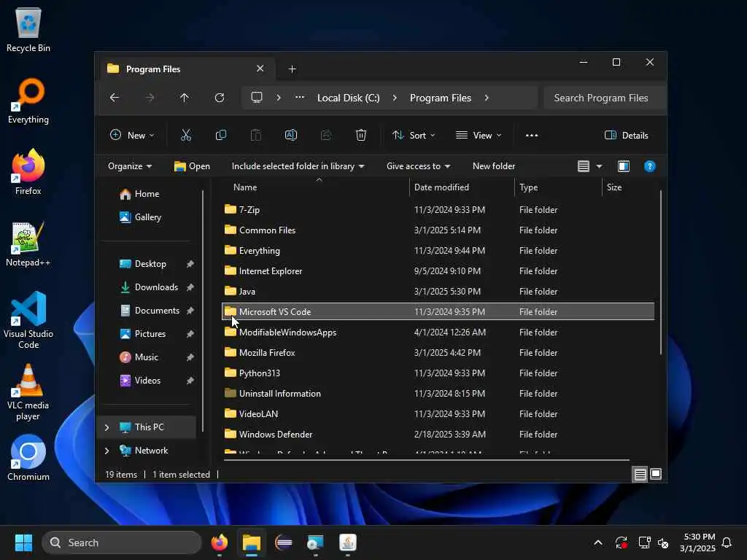Sort by Date modified column header
Screen dimensions: 747x560
coord(462,187)
